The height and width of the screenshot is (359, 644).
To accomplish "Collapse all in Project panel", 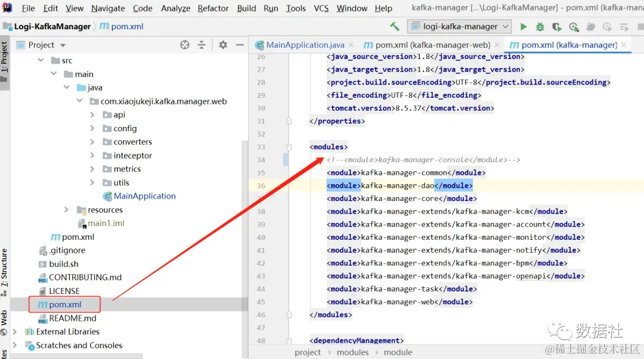I will 202,45.
